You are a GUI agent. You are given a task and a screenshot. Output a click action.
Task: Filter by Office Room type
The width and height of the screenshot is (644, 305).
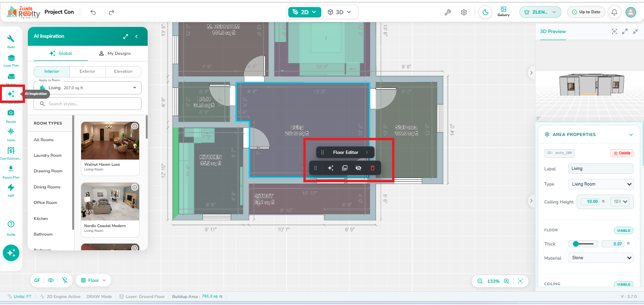tap(45, 203)
